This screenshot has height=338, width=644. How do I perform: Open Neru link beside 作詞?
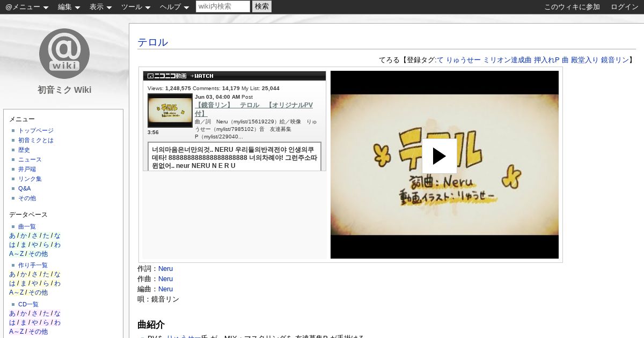tap(165, 269)
